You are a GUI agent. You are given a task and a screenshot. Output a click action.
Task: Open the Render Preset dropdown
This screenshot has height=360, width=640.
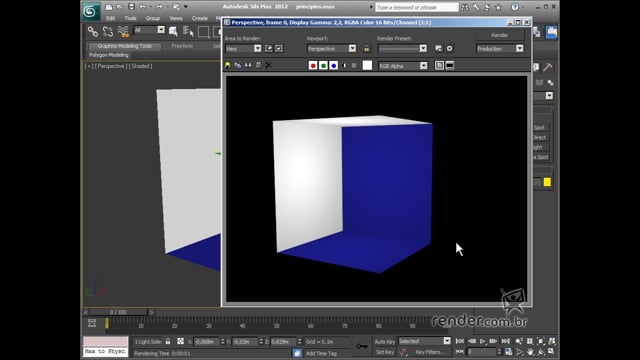402,49
